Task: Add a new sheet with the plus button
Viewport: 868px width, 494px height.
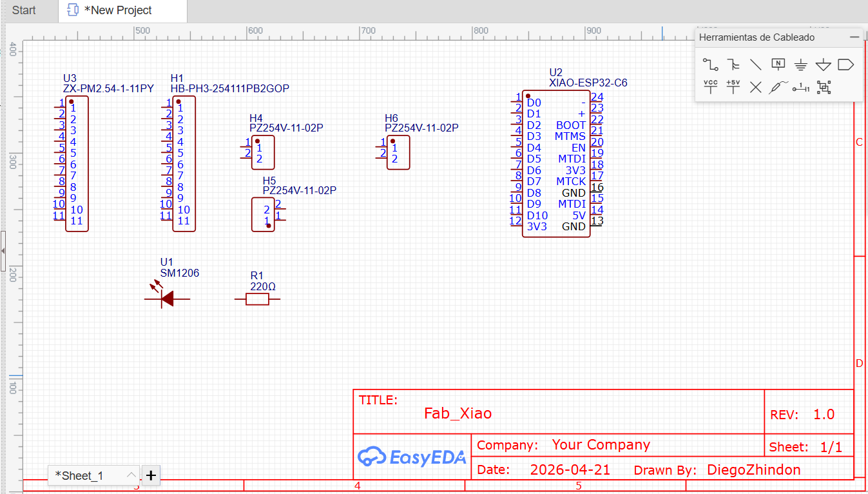Action: tap(151, 475)
